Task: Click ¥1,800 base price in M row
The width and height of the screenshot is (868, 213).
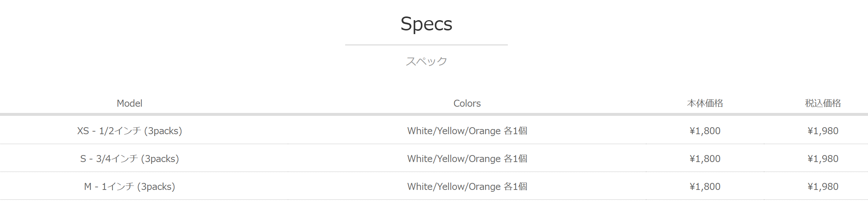Action: [x=705, y=187]
